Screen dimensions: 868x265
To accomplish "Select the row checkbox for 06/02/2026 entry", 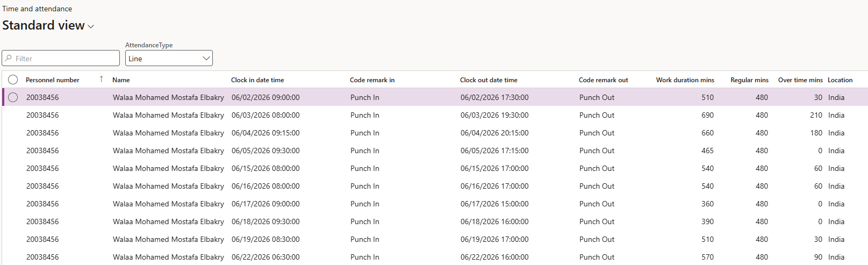I will (x=13, y=97).
